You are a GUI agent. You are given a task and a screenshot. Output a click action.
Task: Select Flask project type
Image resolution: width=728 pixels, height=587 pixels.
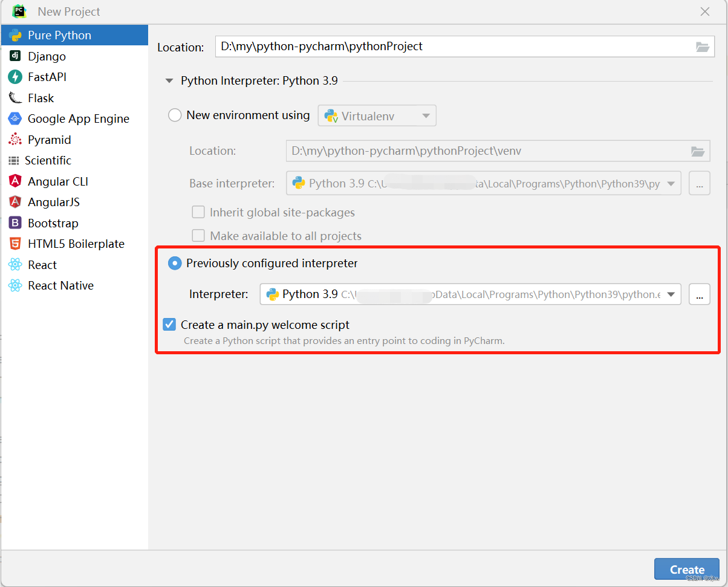[x=74, y=98]
